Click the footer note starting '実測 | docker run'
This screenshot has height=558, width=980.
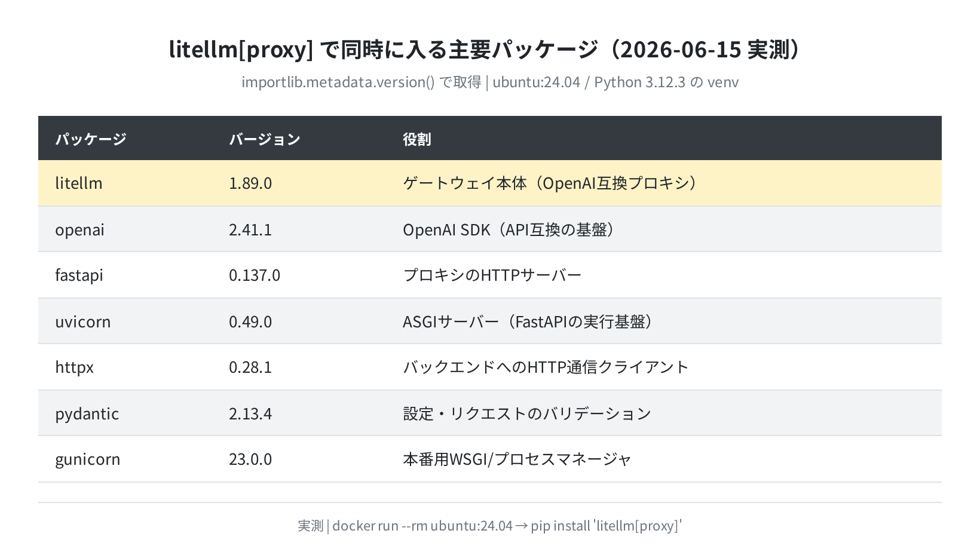[490, 526]
